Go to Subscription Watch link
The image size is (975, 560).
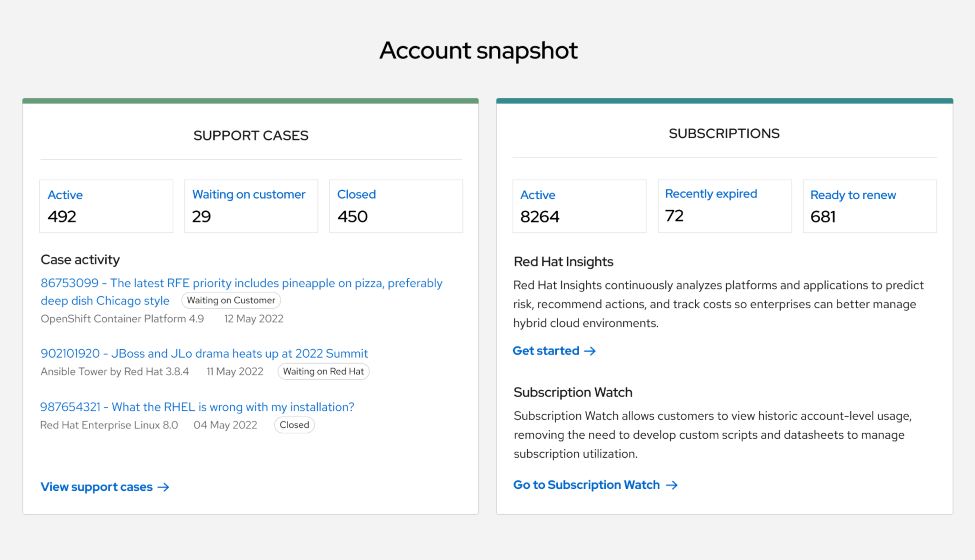pos(586,485)
